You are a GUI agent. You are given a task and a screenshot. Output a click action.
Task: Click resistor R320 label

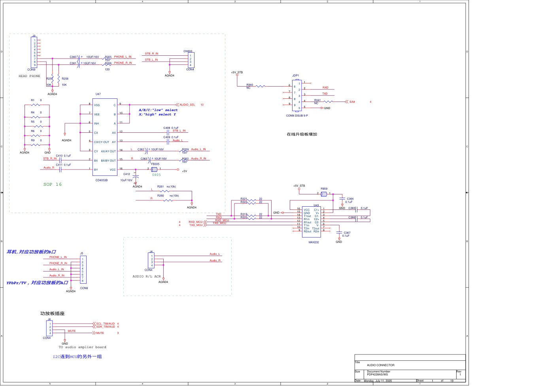click(x=244, y=217)
